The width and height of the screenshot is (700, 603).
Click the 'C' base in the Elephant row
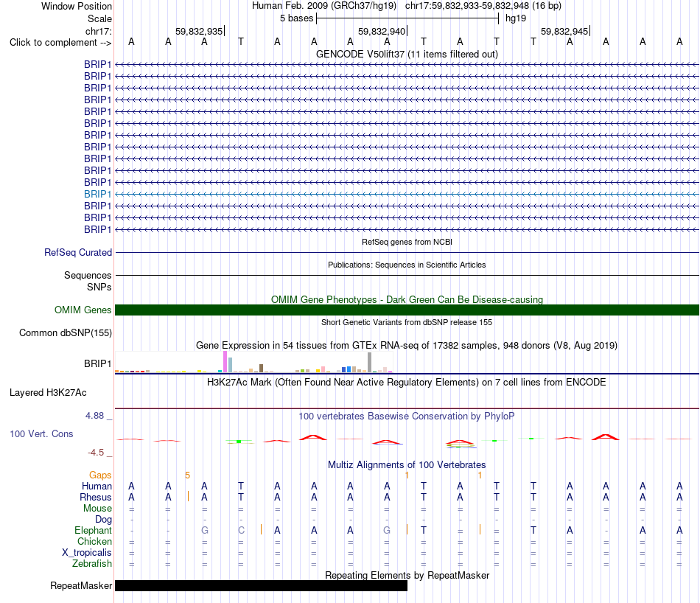pyautogui.click(x=241, y=531)
